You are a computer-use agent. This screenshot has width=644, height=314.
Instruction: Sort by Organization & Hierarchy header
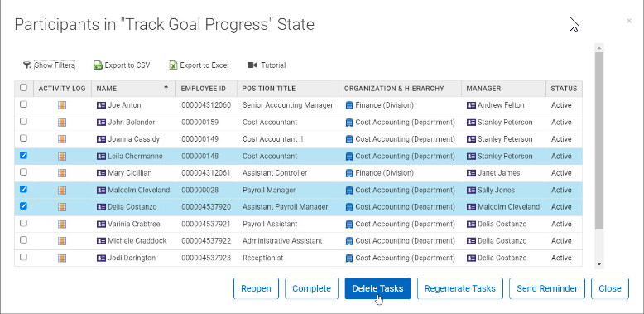point(400,89)
